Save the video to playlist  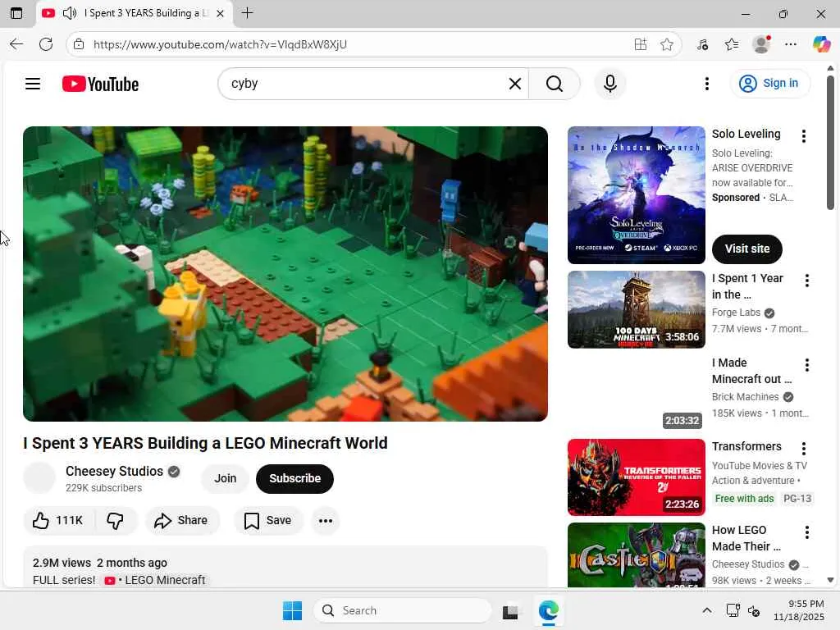[x=268, y=520]
